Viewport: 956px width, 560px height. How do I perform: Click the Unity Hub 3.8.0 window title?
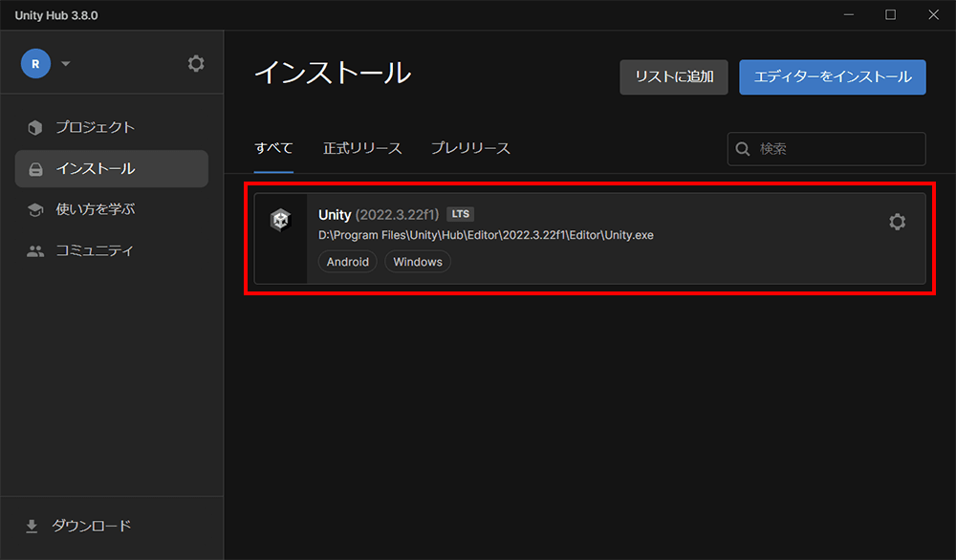(x=56, y=15)
